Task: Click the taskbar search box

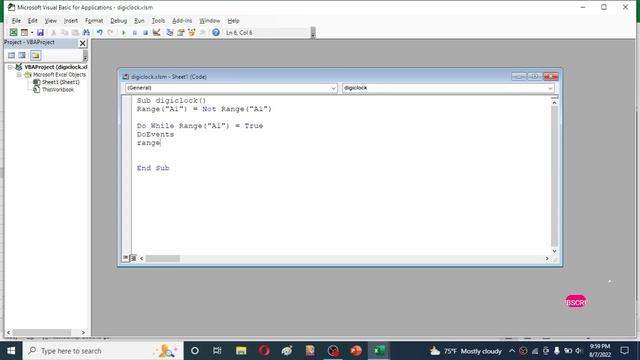Action: coord(103,351)
